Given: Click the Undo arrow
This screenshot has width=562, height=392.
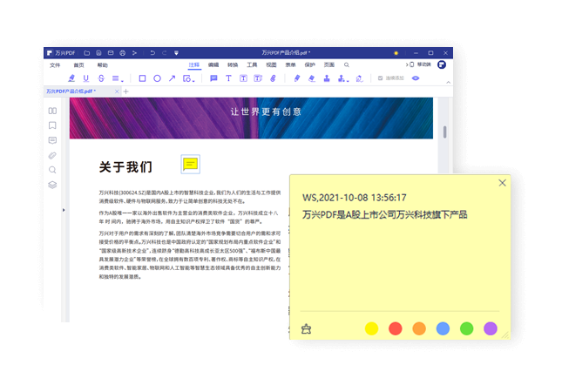Looking at the screenshot, I should [x=152, y=52].
